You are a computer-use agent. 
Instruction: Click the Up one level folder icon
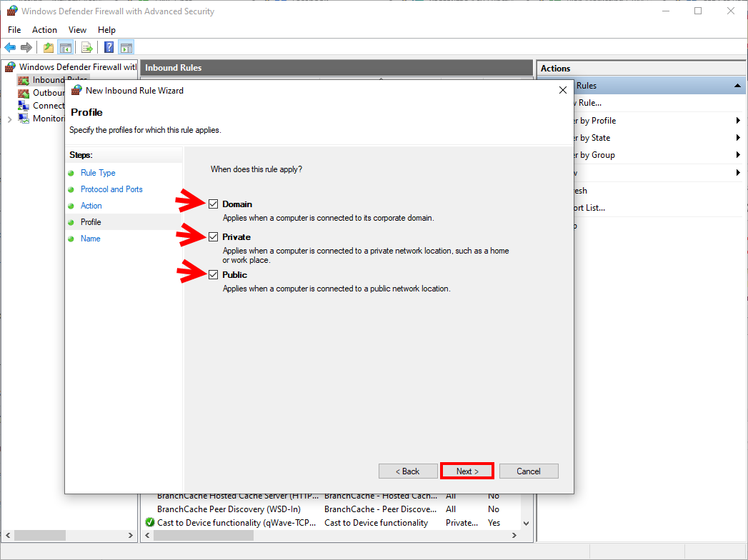(48, 47)
